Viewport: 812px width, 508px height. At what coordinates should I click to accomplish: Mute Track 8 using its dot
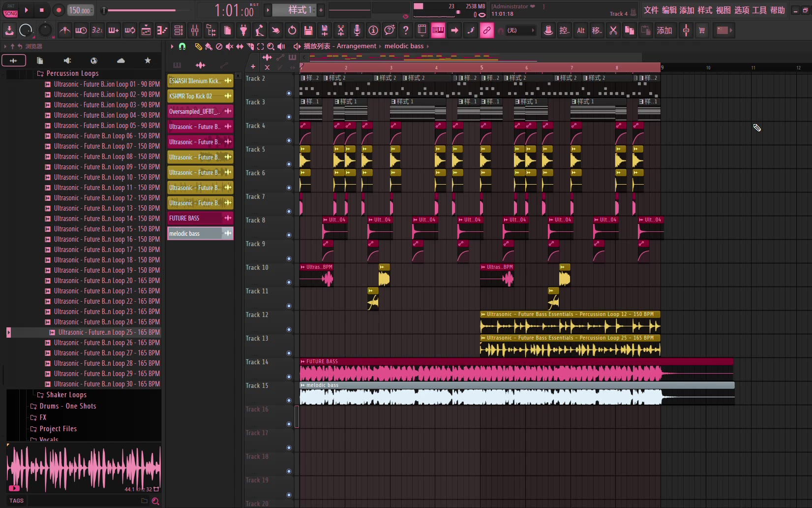click(x=289, y=235)
